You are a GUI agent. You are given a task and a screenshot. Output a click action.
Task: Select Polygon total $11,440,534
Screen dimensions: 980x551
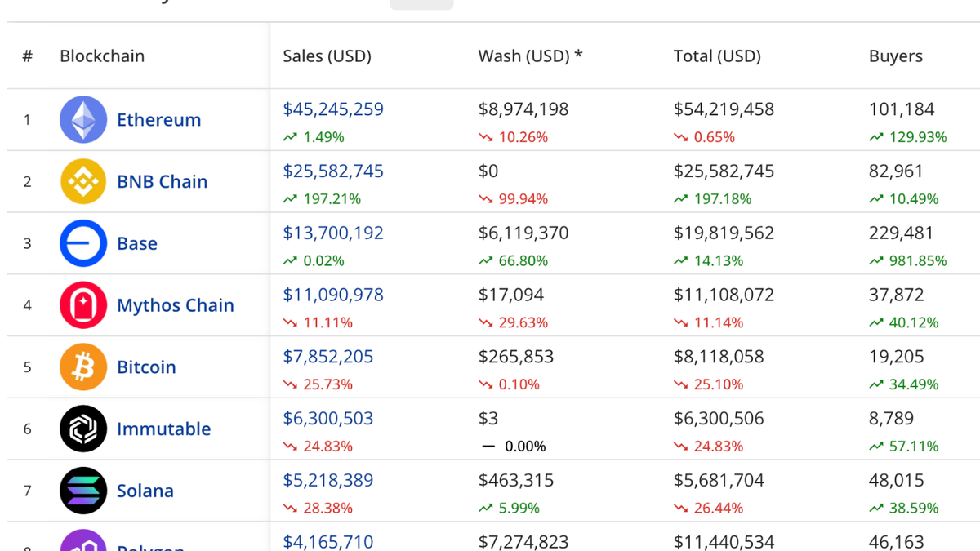tap(724, 541)
